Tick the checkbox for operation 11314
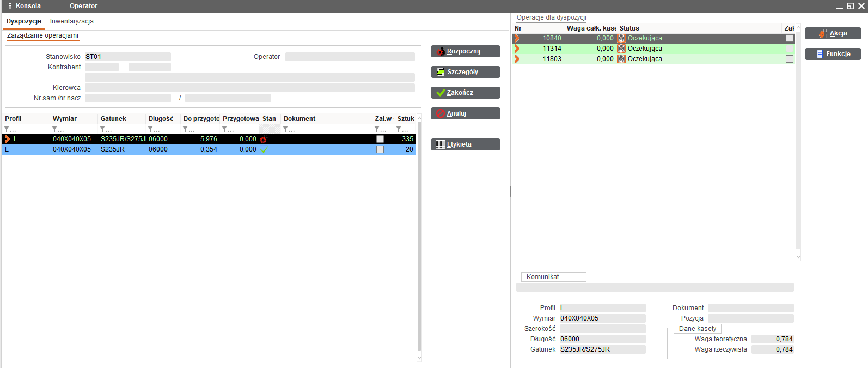The height and width of the screenshot is (368, 868). point(790,49)
